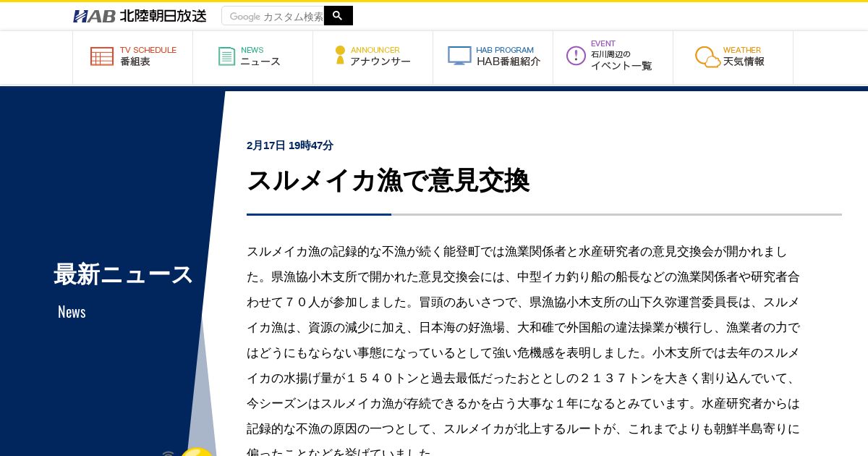Click the black magnifier search button
The image size is (868, 456).
point(339,16)
